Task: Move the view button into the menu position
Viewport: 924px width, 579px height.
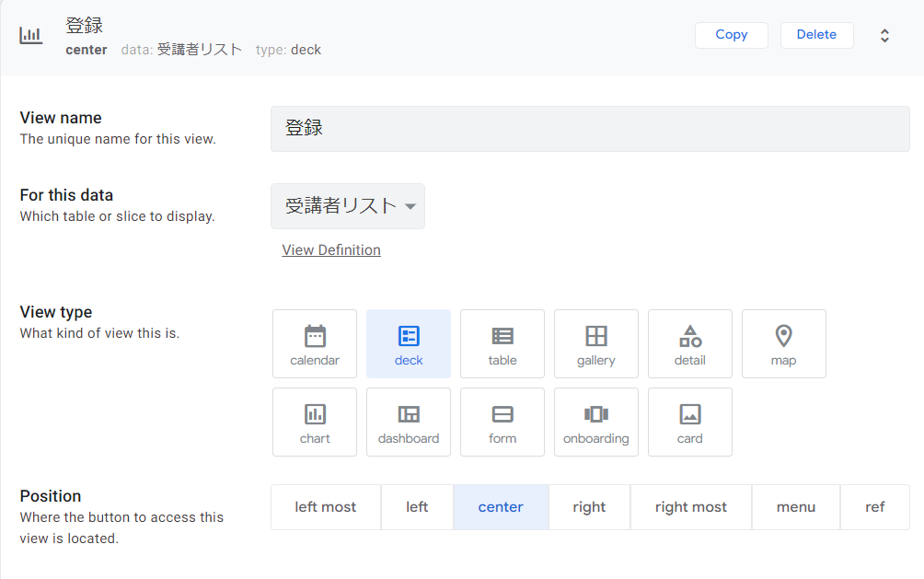Action: (795, 506)
